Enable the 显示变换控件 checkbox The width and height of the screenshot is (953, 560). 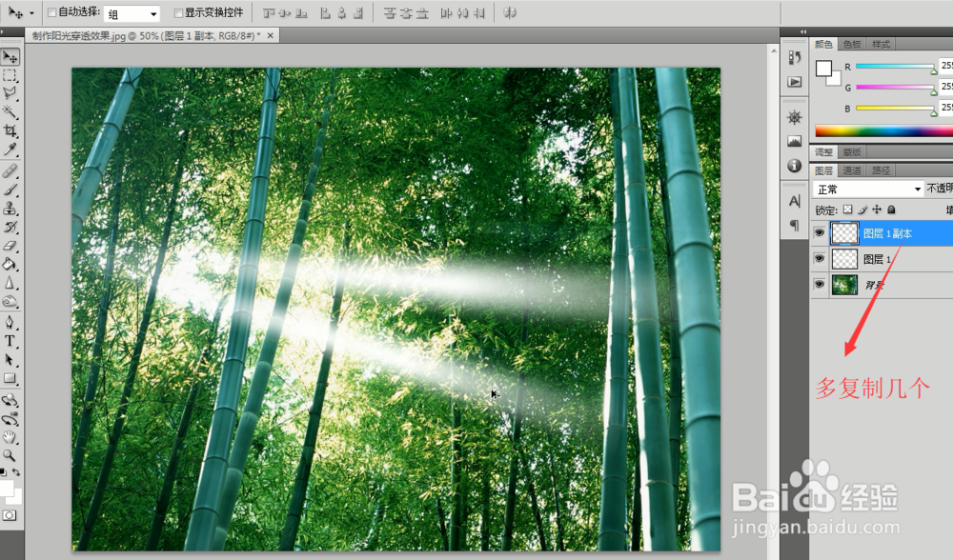pyautogui.click(x=179, y=12)
